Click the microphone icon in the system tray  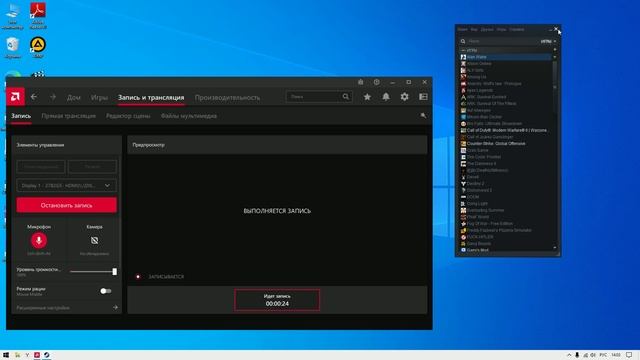coord(577,355)
